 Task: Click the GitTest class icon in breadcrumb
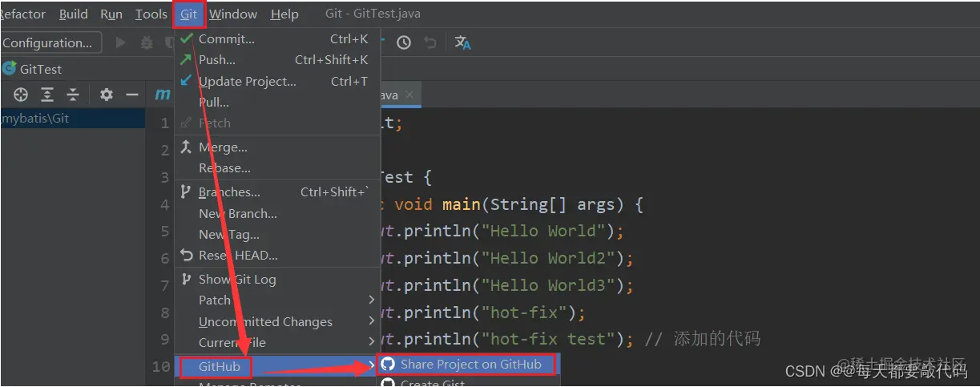click(10, 69)
